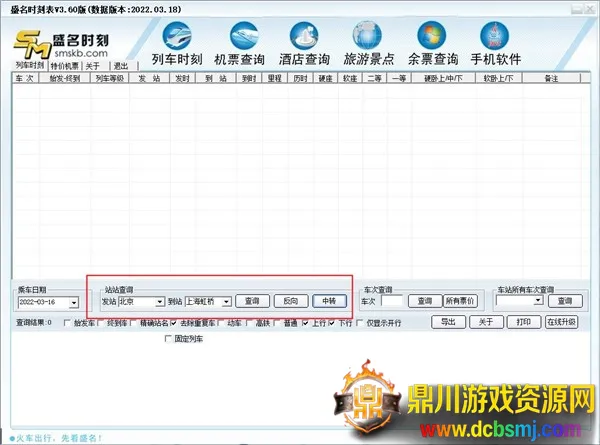The height and width of the screenshot is (445, 600).
Task: Click the 中转 transfer button
Action: click(x=329, y=301)
